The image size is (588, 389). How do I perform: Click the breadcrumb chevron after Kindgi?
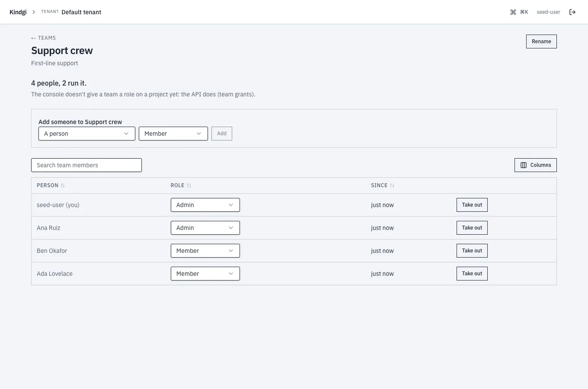click(x=34, y=12)
